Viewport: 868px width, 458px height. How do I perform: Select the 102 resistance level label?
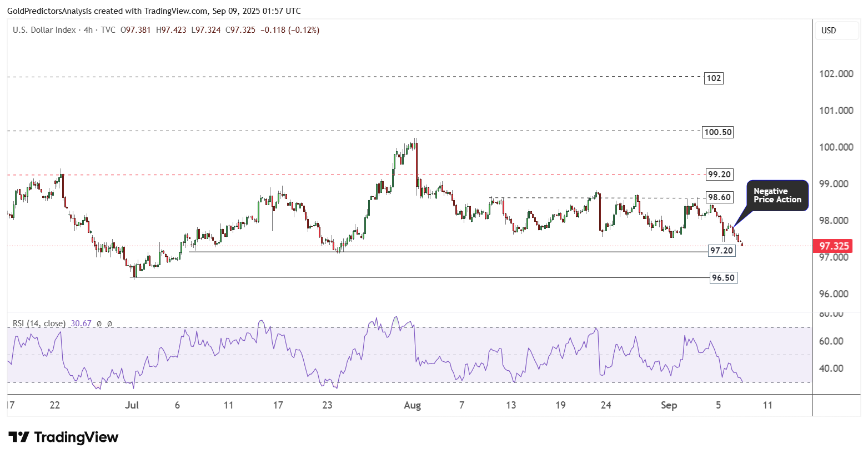[x=714, y=78]
